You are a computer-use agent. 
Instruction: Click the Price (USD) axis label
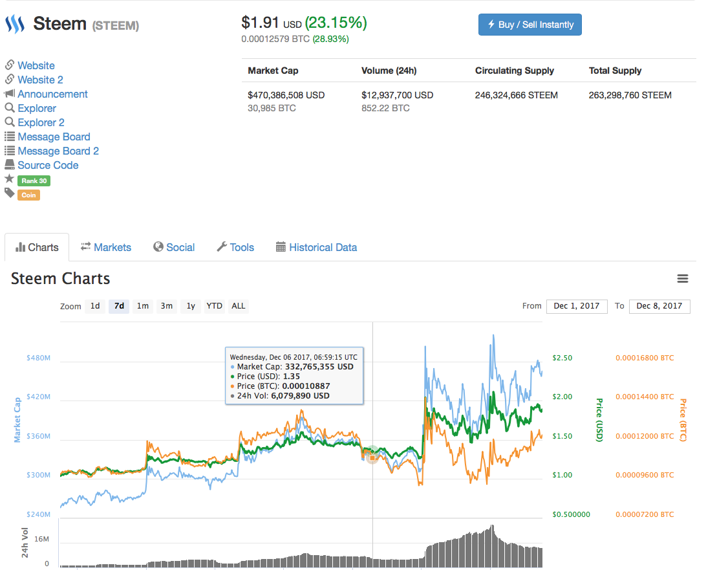[x=599, y=420]
